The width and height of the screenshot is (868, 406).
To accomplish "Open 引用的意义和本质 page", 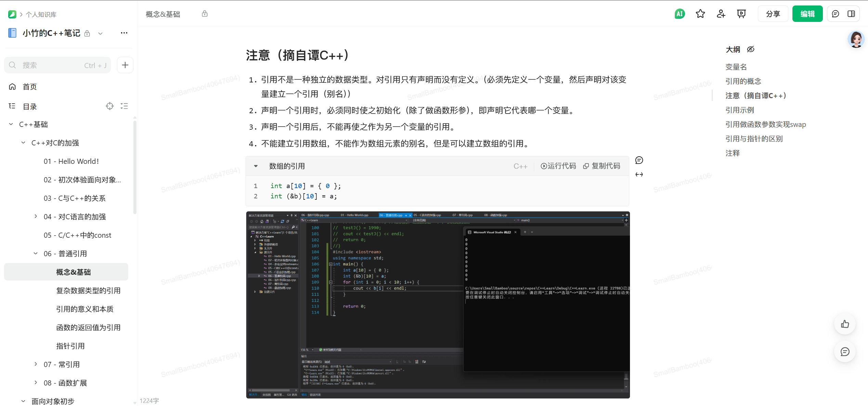I will point(84,309).
